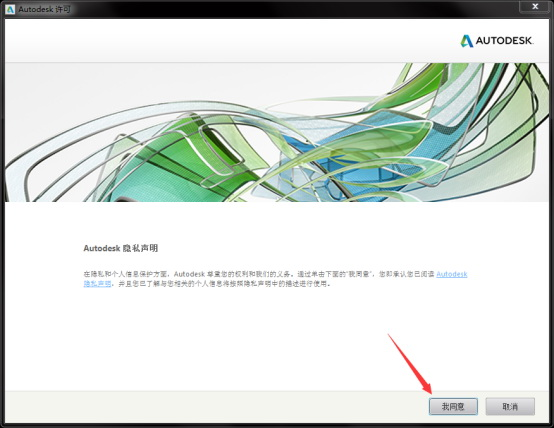Click the second line of privacy paragraph text
The width and height of the screenshot is (554, 428).
pyautogui.click(x=207, y=283)
